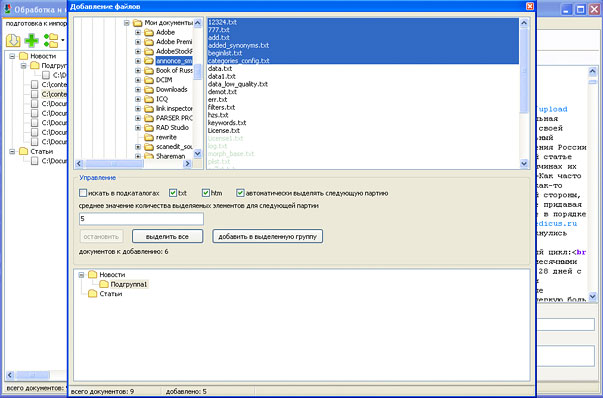The image size is (603, 398).
Task: Select file filters.txt
Action: 222,107
